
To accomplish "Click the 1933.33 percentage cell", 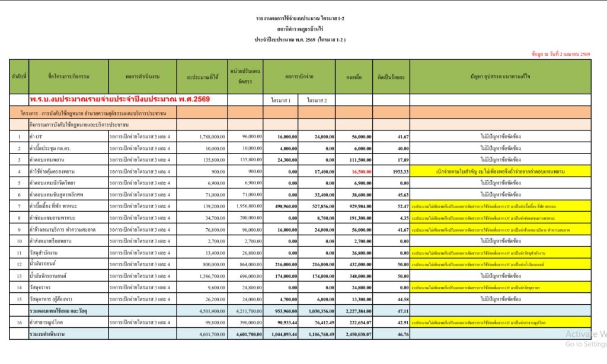I will point(391,171).
